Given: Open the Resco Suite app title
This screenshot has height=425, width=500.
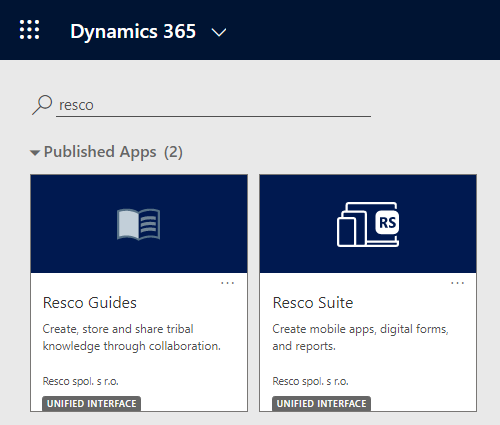Looking at the screenshot, I should point(313,303).
